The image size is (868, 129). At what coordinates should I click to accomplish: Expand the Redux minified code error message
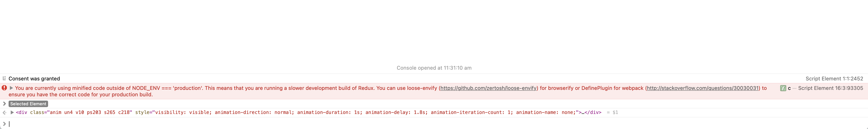[11, 88]
